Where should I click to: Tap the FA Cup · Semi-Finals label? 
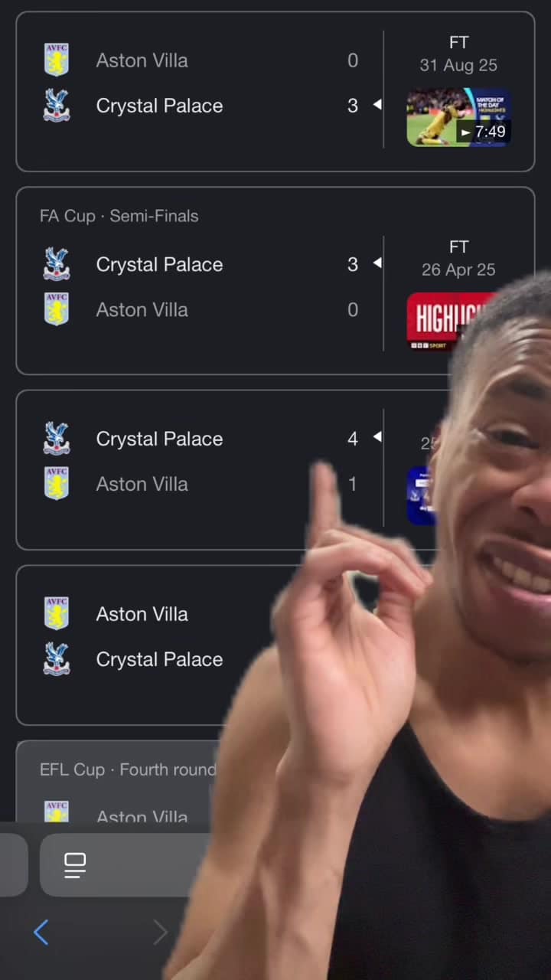point(119,216)
